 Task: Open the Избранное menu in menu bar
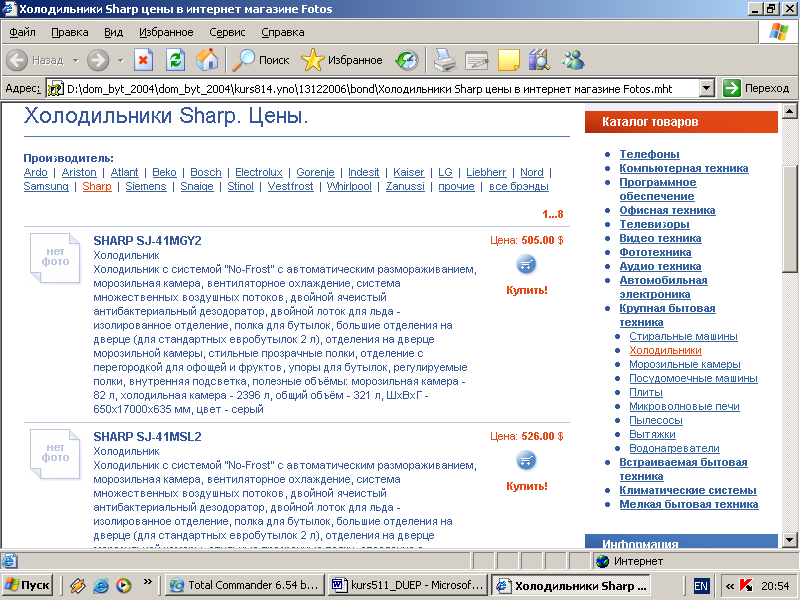coord(166,32)
